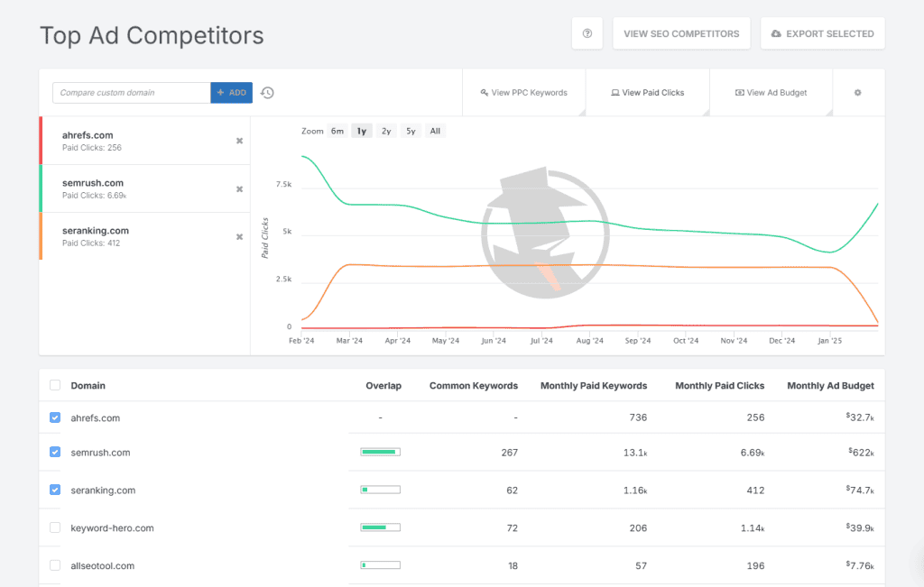
Task: Set chart zoom to 1y
Action: (362, 131)
